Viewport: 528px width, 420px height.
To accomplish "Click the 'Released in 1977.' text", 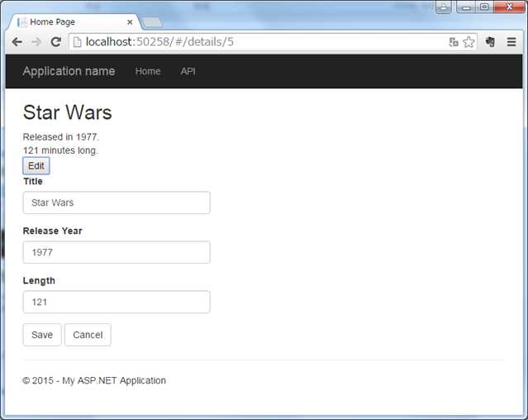I will (x=61, y=137).
